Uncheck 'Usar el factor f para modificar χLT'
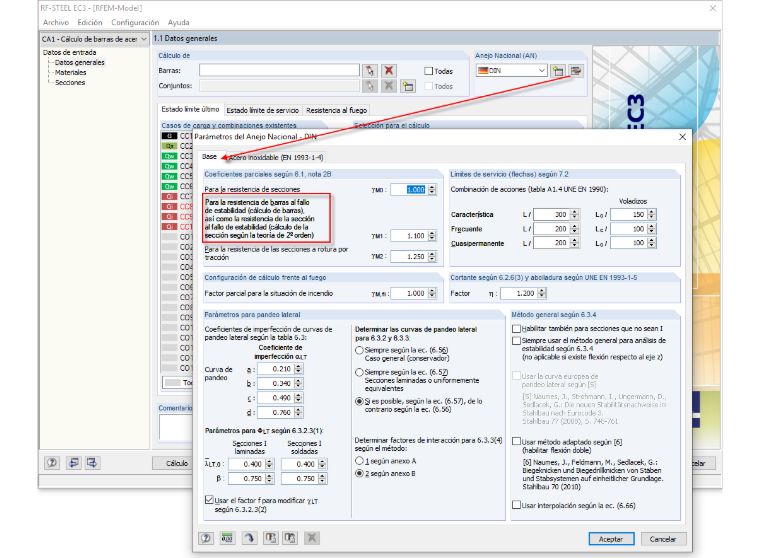The image size is (760, 558). pos(209,500)
